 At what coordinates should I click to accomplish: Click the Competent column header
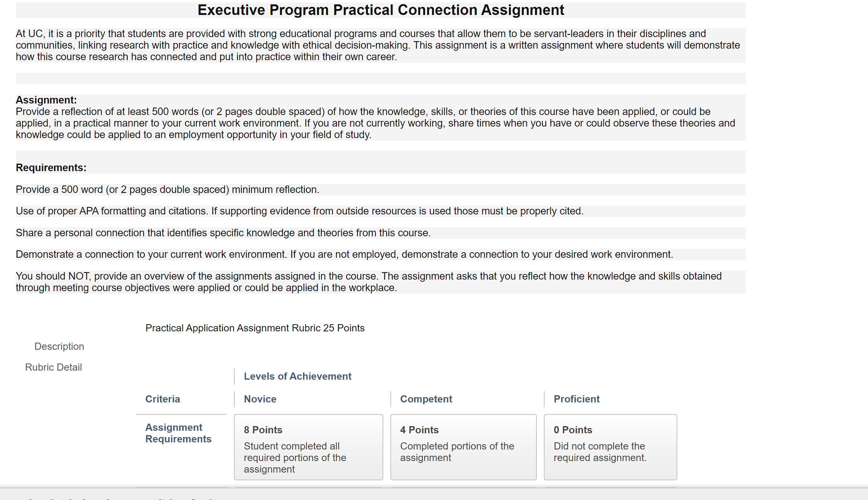coord(426,399)
